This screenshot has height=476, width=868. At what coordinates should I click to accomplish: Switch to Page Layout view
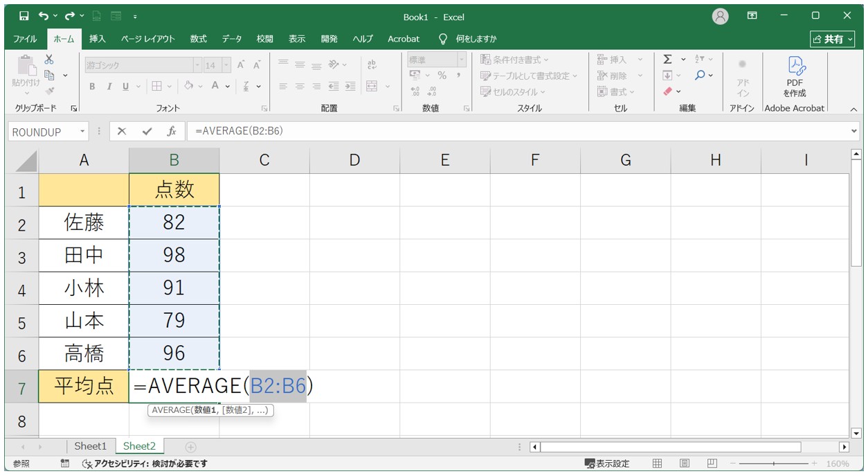click(685, 464)
